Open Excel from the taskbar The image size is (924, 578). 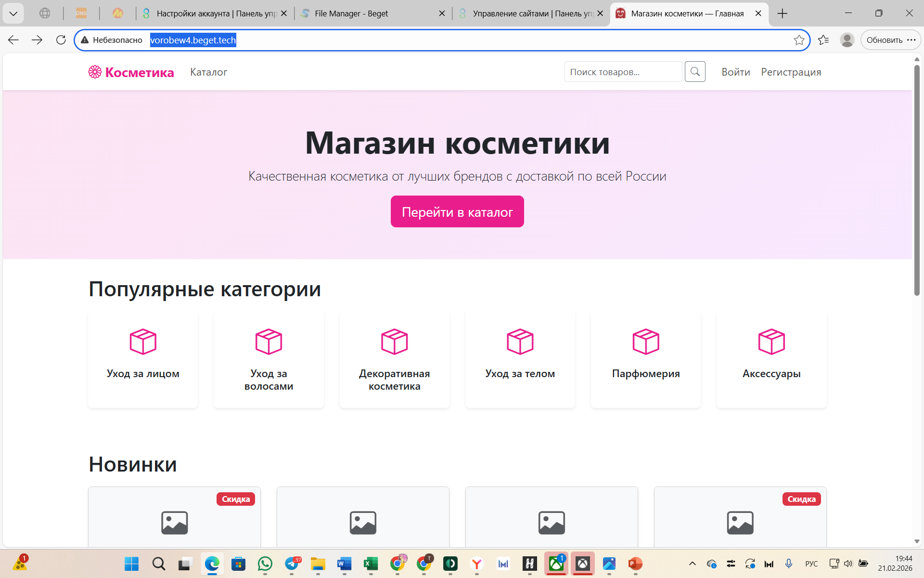tap(370, 564)
